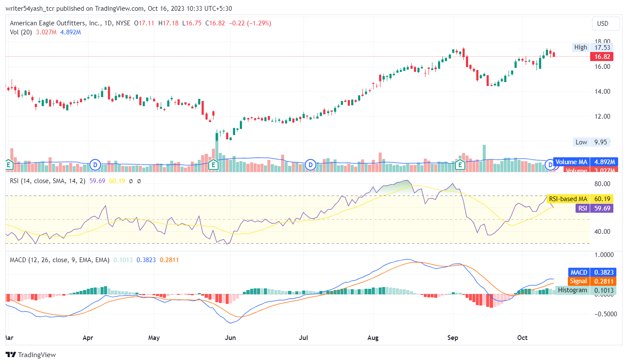Click the Oct label on time axis

(522, 338)
